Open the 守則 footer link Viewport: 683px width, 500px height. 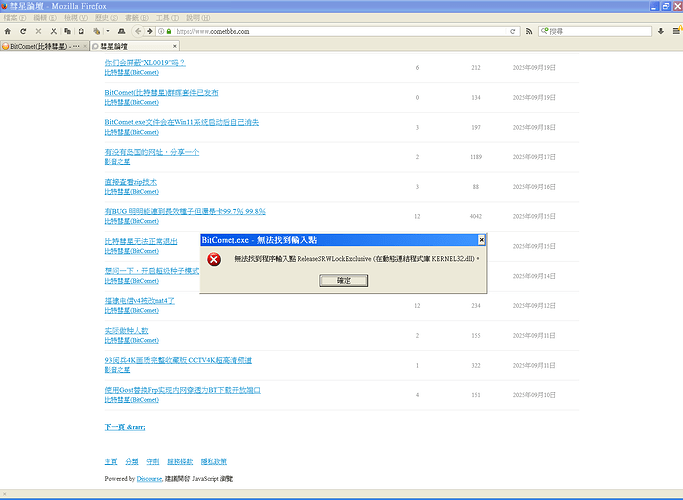[x=153, y=461]
